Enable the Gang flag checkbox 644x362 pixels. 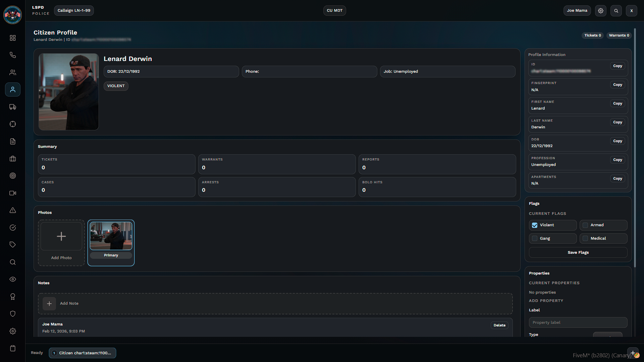(535, 239)
